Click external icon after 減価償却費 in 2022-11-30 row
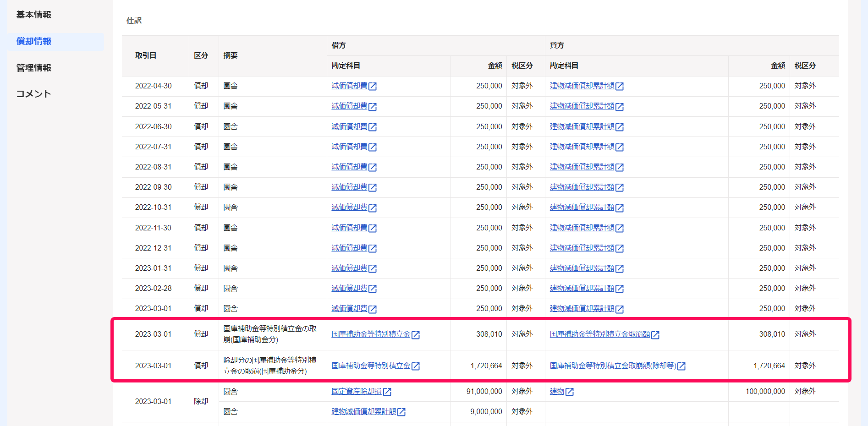868x426 pixels. pos(373,228)
